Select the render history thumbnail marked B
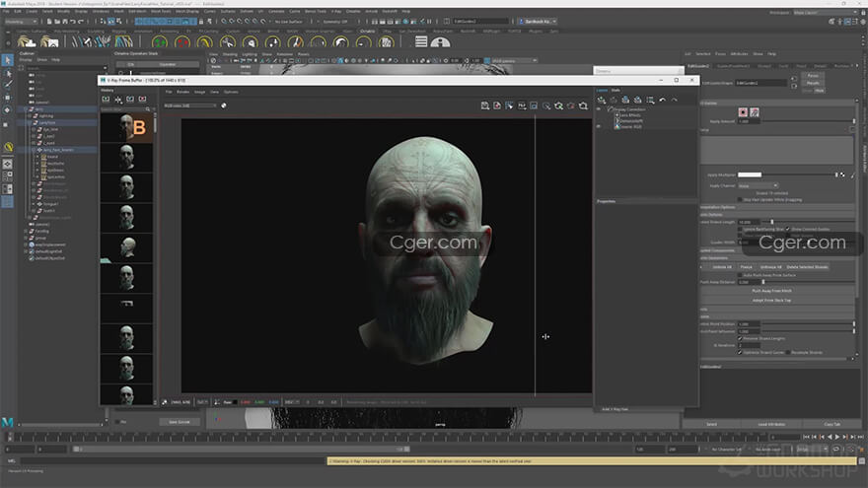 [126, 127]
